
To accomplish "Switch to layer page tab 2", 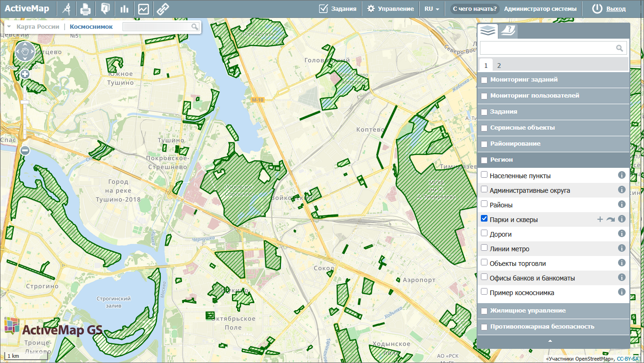I will coord(499,66).
